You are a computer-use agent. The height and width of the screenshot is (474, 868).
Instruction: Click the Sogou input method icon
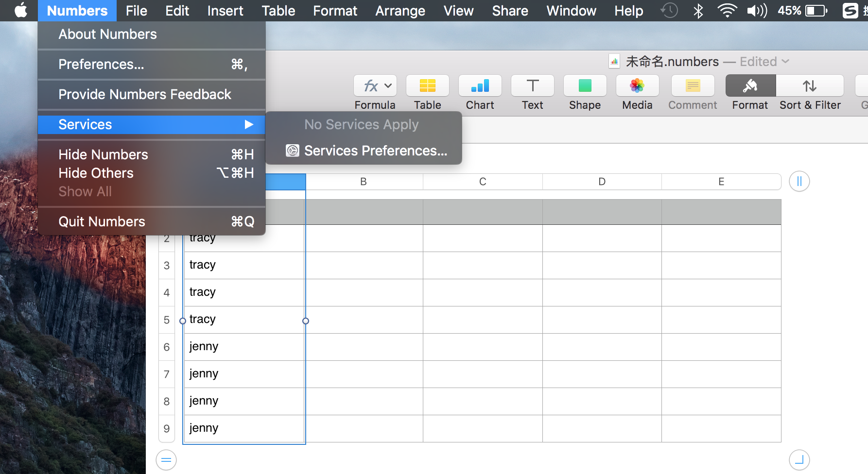click(x=851, y=10)
